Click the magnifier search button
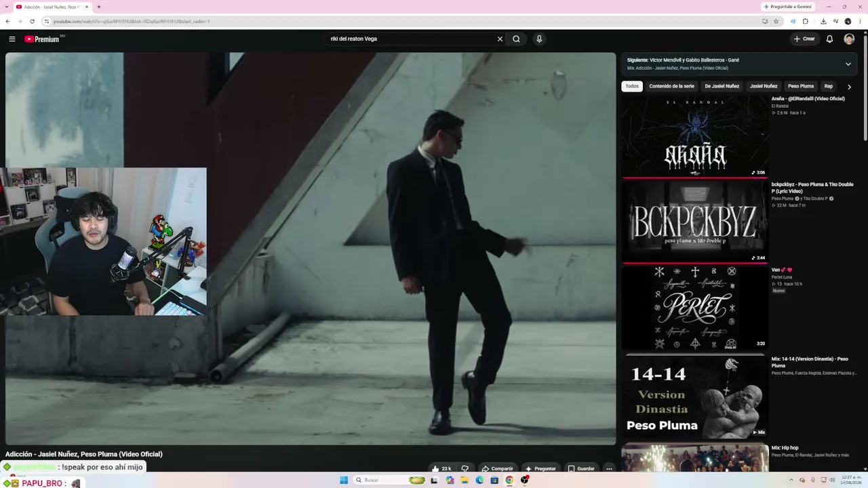 516,39
